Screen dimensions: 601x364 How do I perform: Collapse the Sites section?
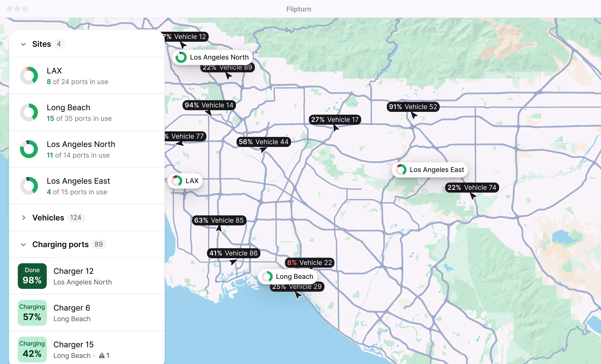(23, 44)
